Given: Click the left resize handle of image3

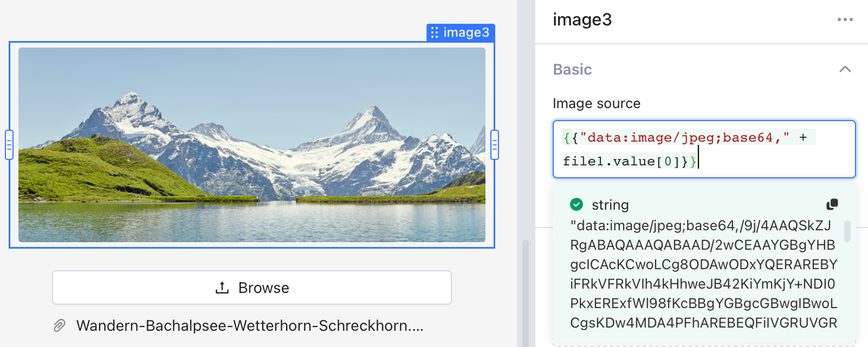Looking at the screenshot, I should click(9, 144).
